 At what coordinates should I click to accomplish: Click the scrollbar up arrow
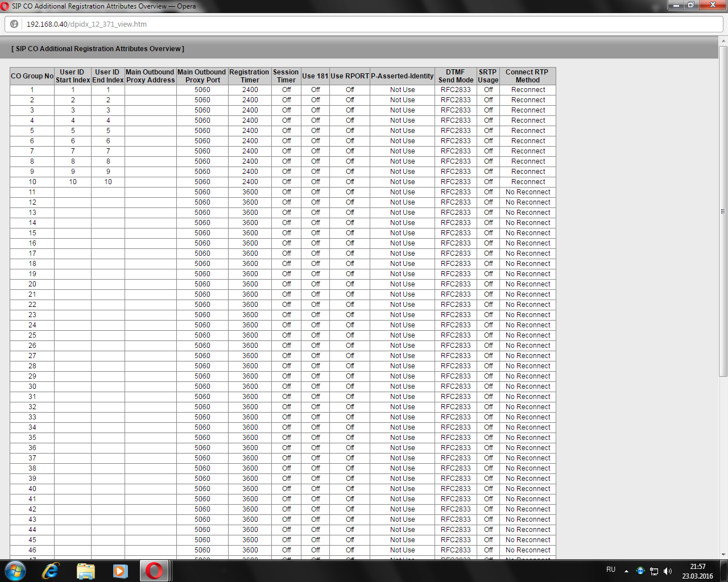[723, 41]
